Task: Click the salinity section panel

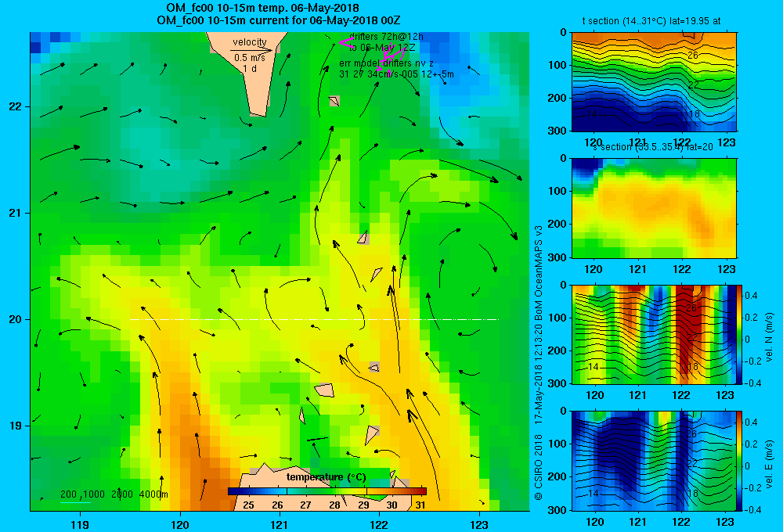Action: [x=654, y=208]
